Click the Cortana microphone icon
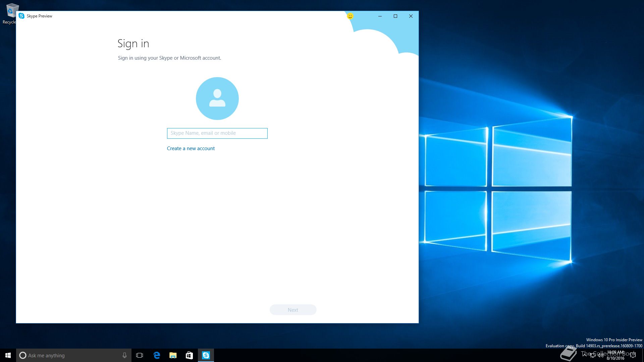 124,355
